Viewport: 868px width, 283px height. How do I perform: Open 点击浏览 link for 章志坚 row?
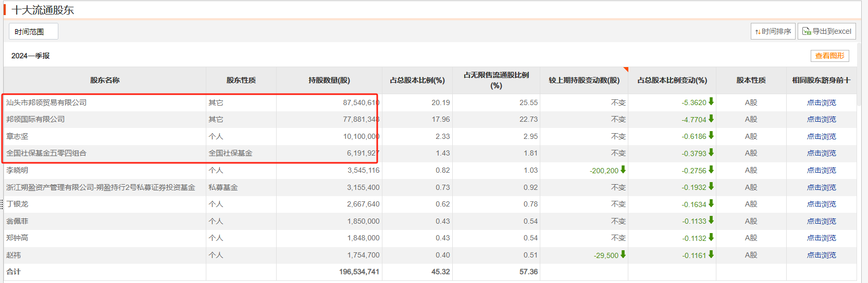(x=821, y=136)
